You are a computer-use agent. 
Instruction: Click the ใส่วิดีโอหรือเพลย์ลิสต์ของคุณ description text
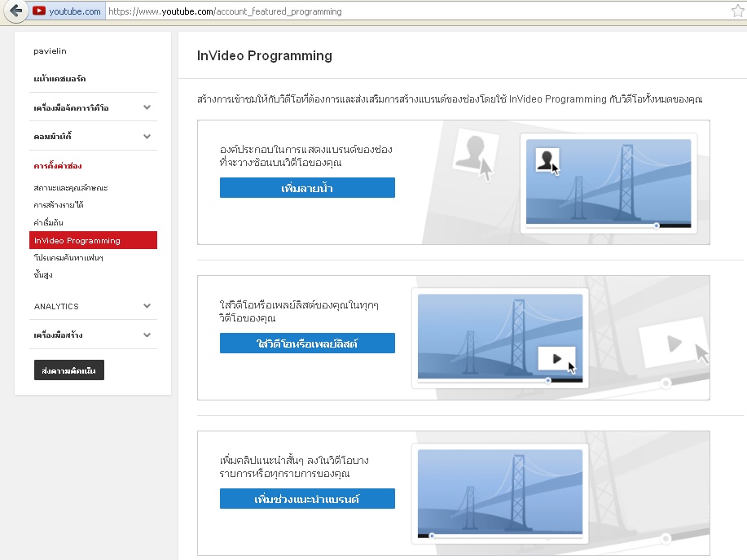click(299, 311)
